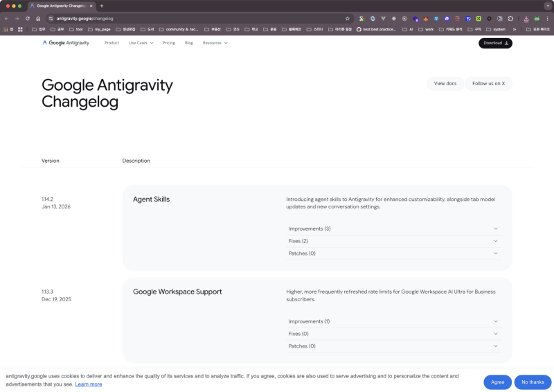
Task: Click the Agree cookie button
Action: click(x=497, y=382)
